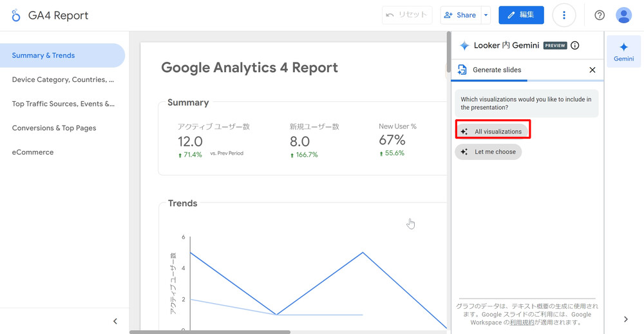Viewport: 644px width, 334px height.
Task: Click the Looker Studio logo icon
Action: [16, 15]
